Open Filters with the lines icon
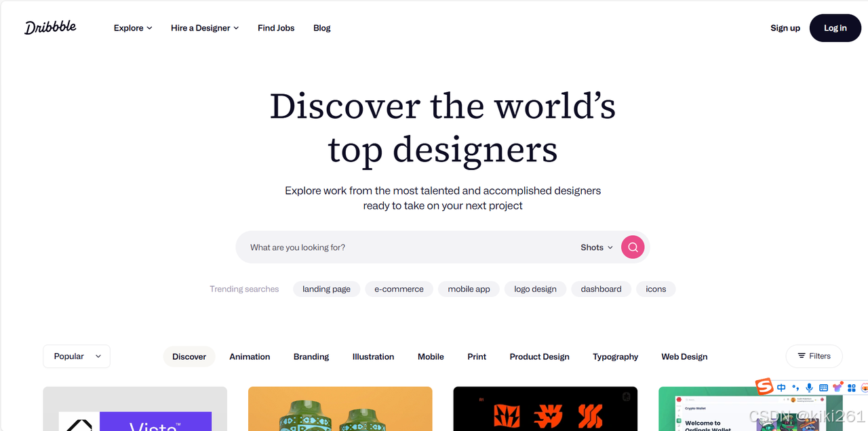Image resolution: width=868 pixels, height=431 pixels. (814, 356)
